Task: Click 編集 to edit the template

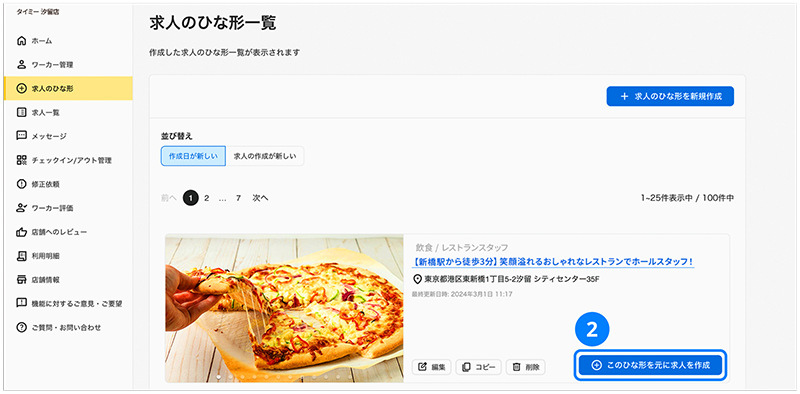Action: click(x=432, y=366)
